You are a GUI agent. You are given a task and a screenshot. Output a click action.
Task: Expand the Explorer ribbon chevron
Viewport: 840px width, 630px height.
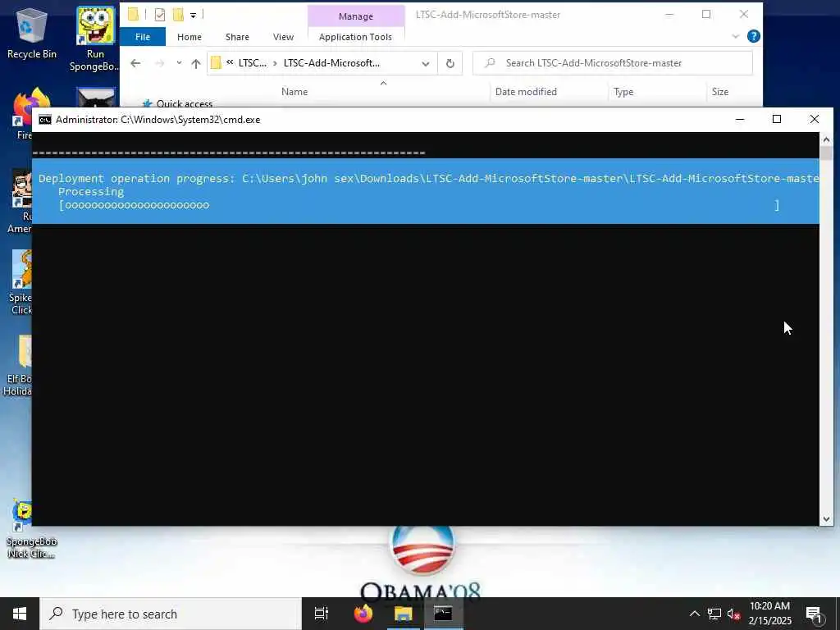tap(736, 36)
